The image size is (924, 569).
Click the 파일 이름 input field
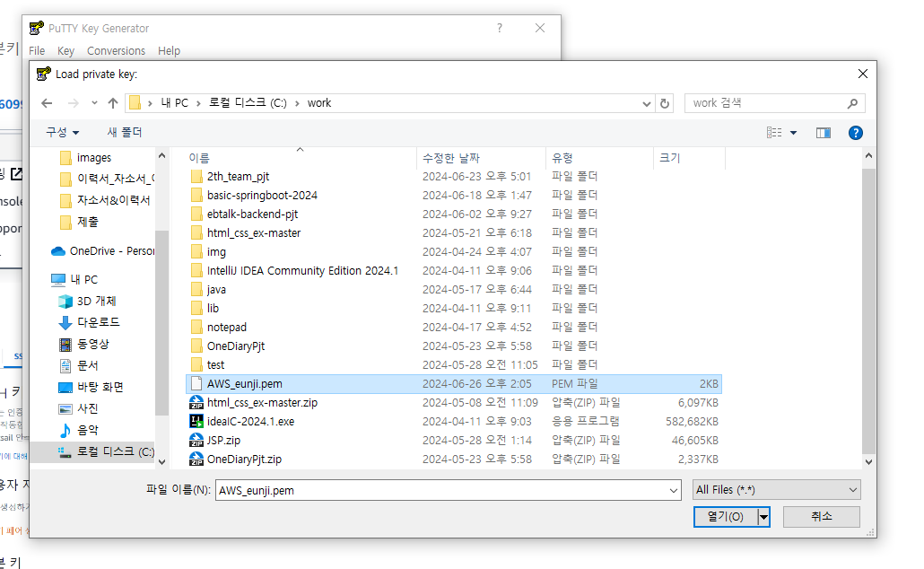coord(442,491)
